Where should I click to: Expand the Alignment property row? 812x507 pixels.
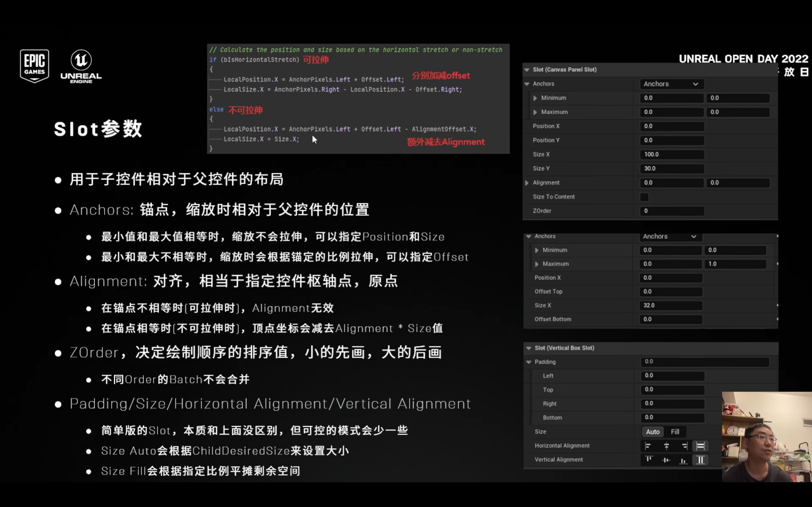[x=527, y=183]
